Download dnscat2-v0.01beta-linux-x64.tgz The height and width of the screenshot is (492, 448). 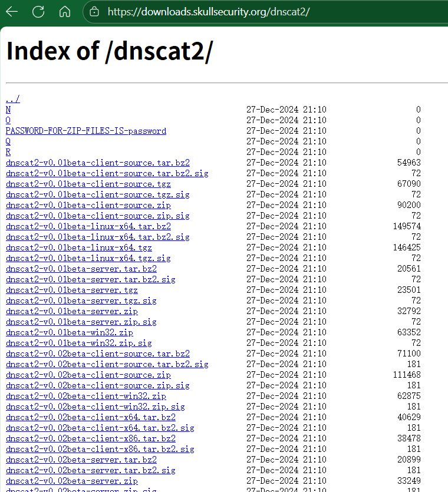(79, 247)
